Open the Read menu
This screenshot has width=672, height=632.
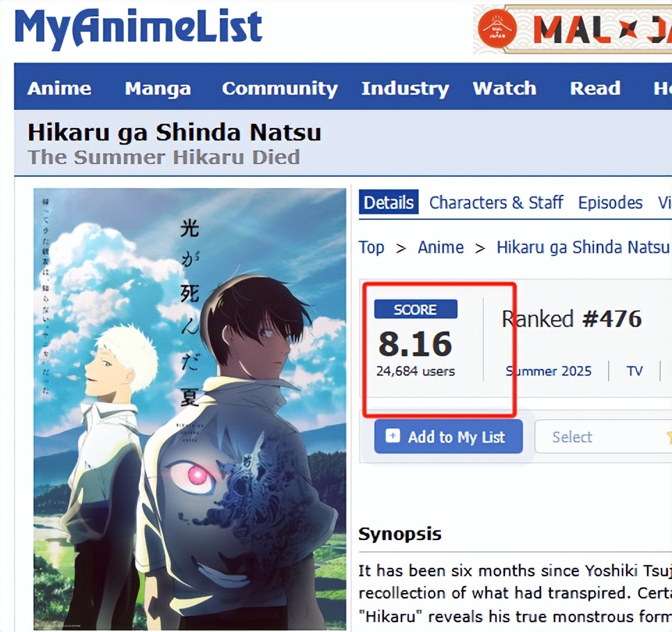click(595, 88)
